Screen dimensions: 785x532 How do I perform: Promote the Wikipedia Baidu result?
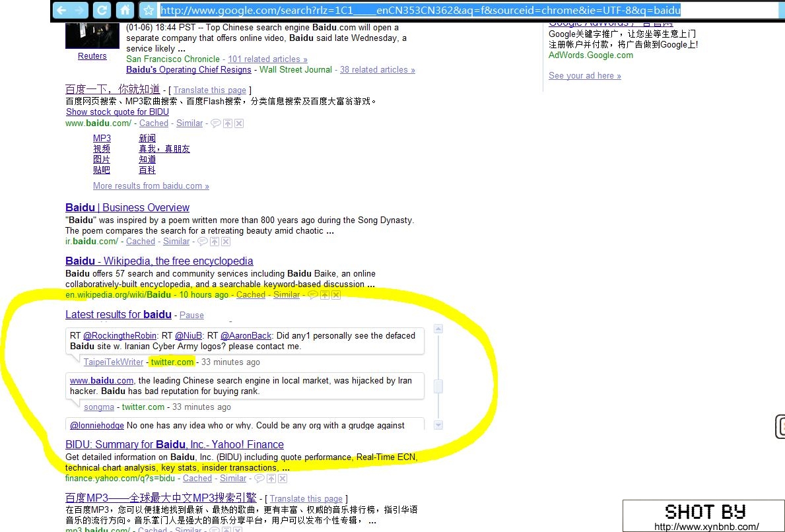coord(324,295)
